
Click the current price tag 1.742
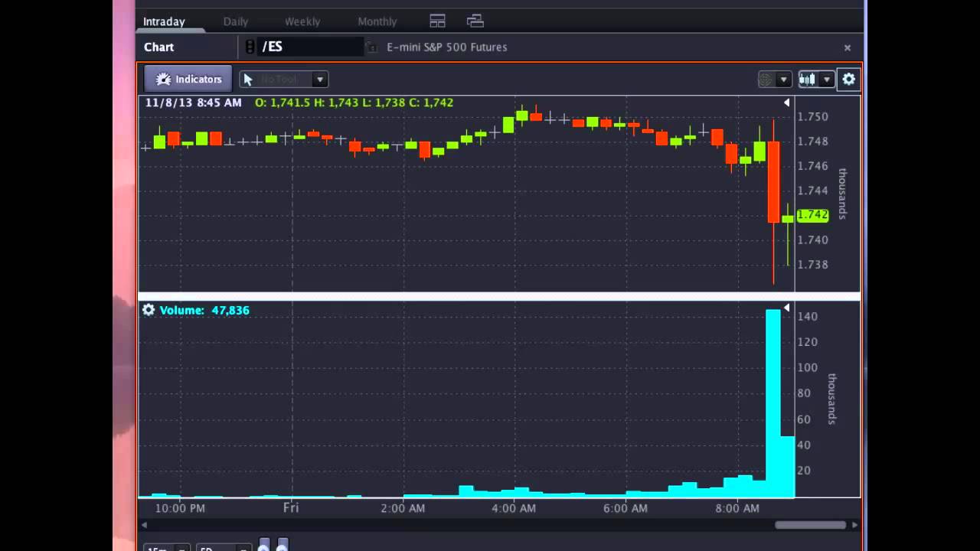point(812,215)
